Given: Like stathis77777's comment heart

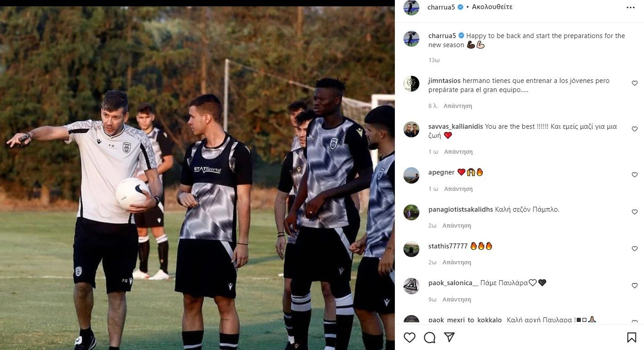Looking at the screenshot, I should click(634, 249).
